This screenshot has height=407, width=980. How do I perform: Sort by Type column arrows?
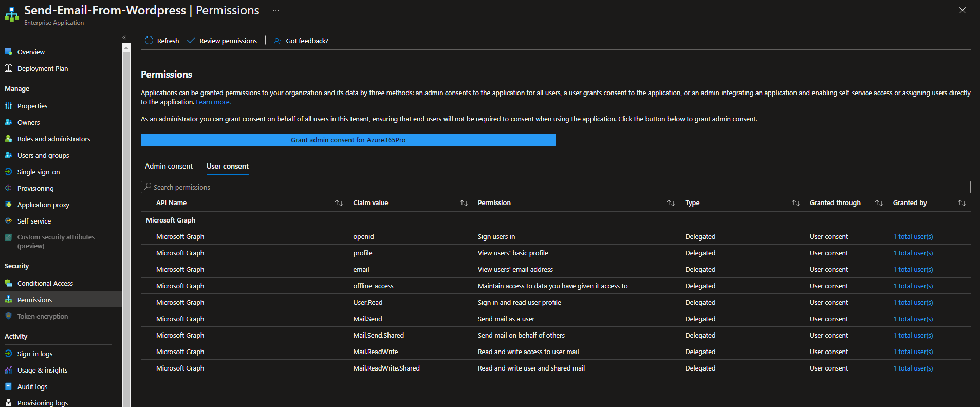pyautogui.click(x=796, y=203)
